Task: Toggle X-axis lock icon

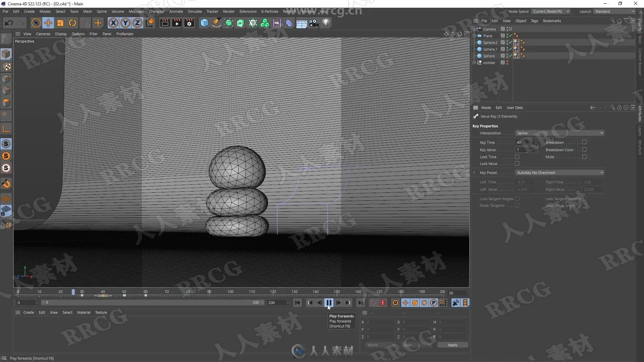Action: [113, 23]
